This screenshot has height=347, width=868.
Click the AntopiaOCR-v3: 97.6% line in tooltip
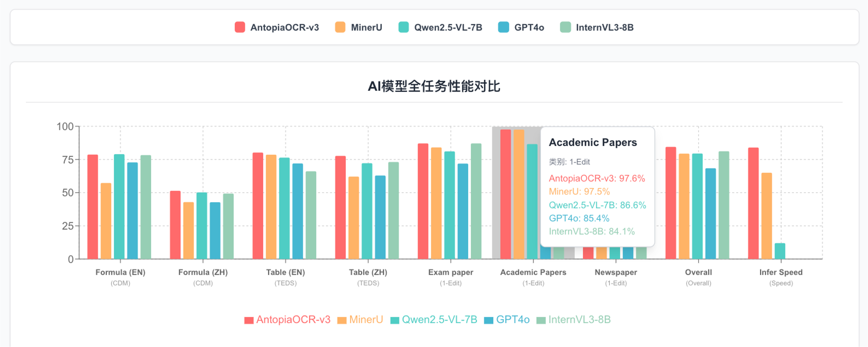pos(597,178)
